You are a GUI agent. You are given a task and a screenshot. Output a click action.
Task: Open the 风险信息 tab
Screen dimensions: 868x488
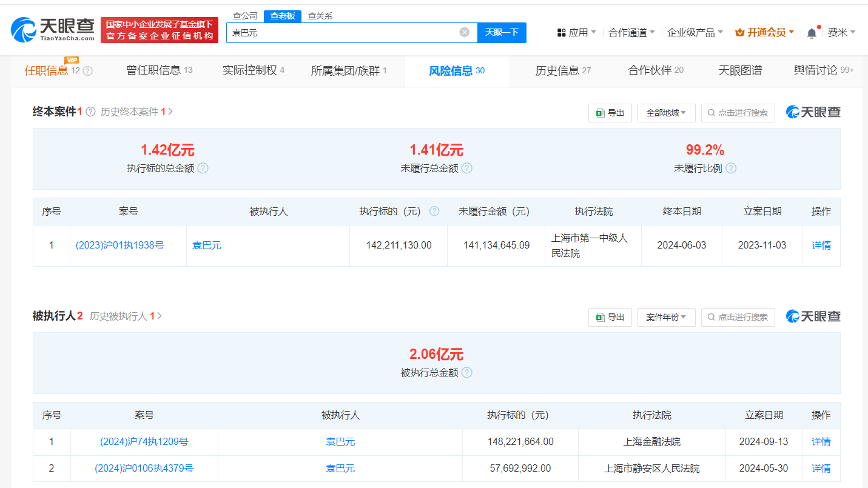click(448, 70)
